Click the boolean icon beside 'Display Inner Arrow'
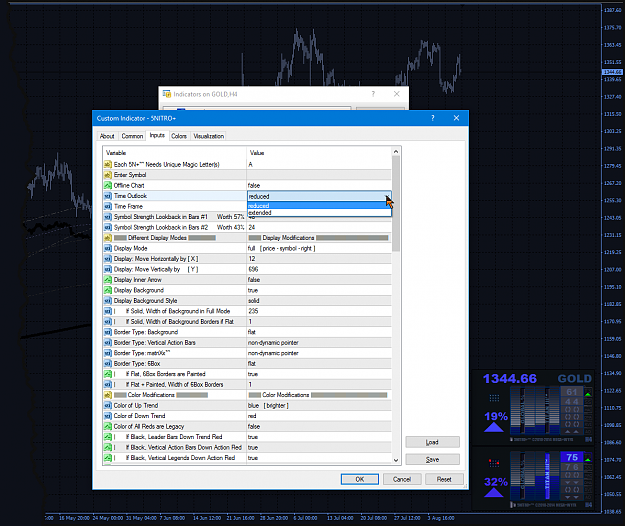This screenshot has width=625, height=526. (x=108, y=280)
